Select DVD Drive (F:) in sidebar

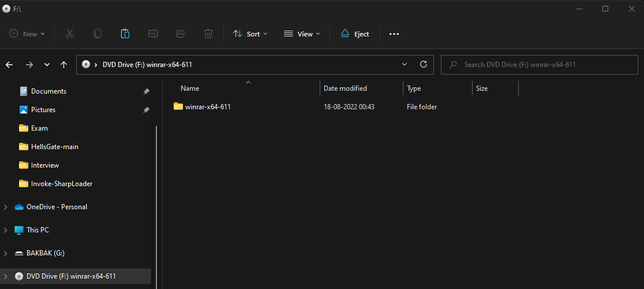point(71,276)
